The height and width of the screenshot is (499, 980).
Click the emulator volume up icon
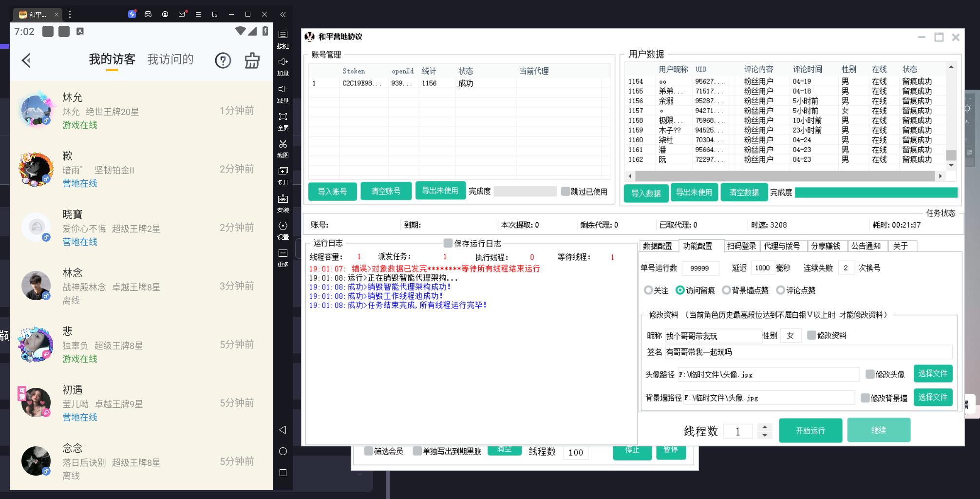click(x=283, y=62)
